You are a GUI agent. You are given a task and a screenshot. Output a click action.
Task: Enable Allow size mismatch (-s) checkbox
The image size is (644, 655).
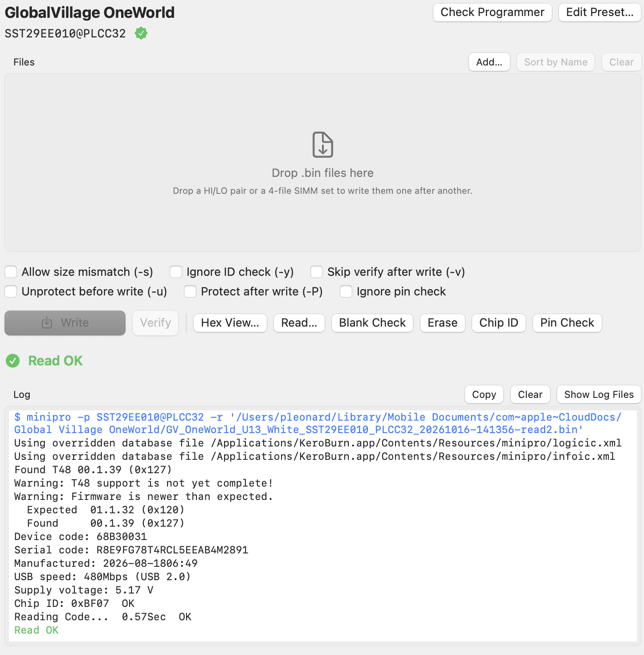click(11, 272)
